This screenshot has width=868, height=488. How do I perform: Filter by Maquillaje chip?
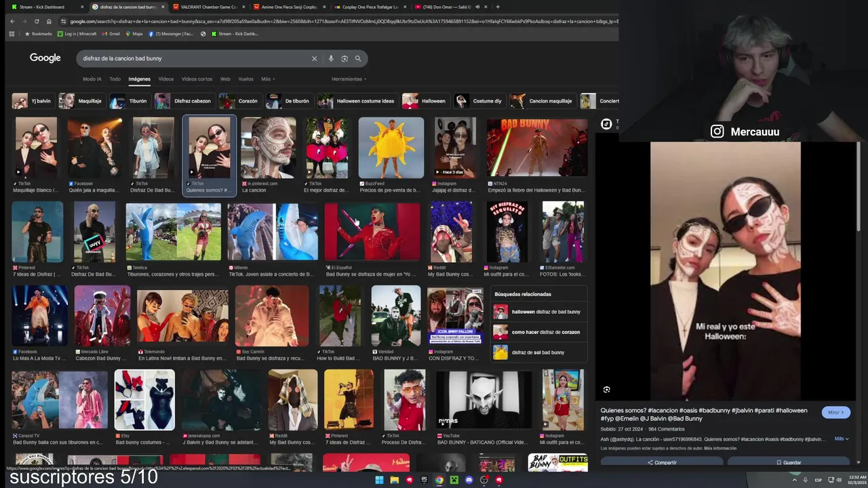[x=81, y=101]
